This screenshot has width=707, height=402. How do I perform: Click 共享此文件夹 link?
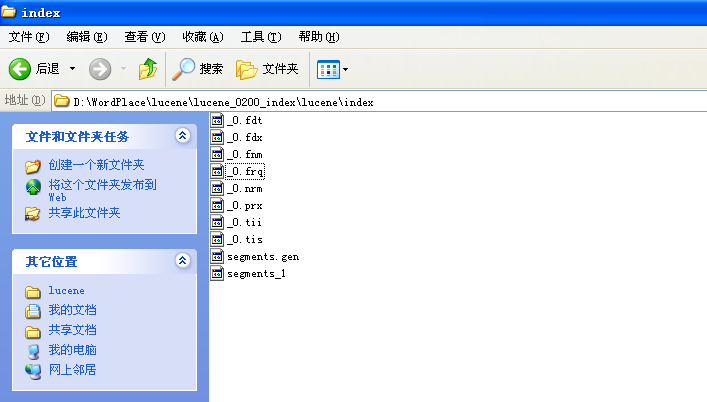click(x=84, y=213)
